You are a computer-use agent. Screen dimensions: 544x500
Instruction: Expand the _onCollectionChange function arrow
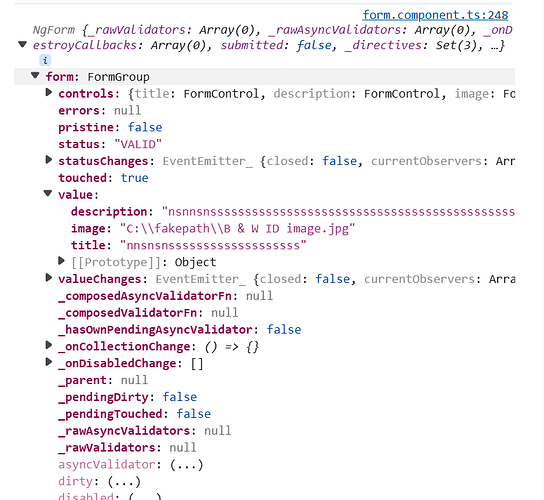(x=49, y=345)
